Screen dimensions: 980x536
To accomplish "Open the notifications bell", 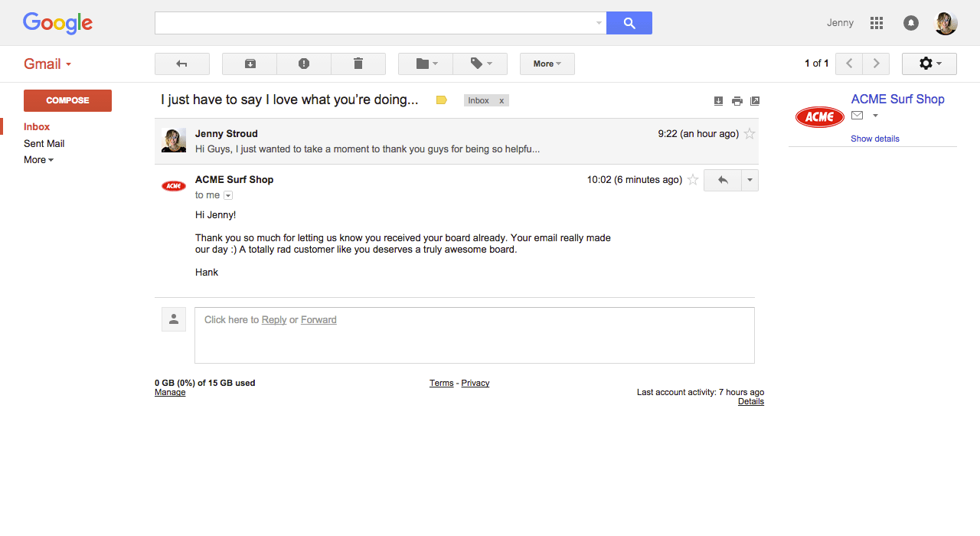I will [x=911, y=23].
